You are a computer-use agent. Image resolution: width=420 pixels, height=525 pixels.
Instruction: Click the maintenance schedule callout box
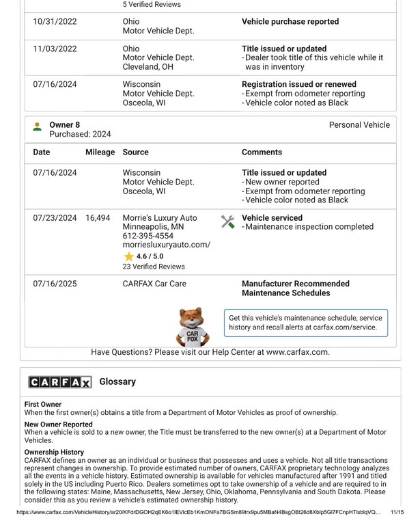tap(306, 323)
